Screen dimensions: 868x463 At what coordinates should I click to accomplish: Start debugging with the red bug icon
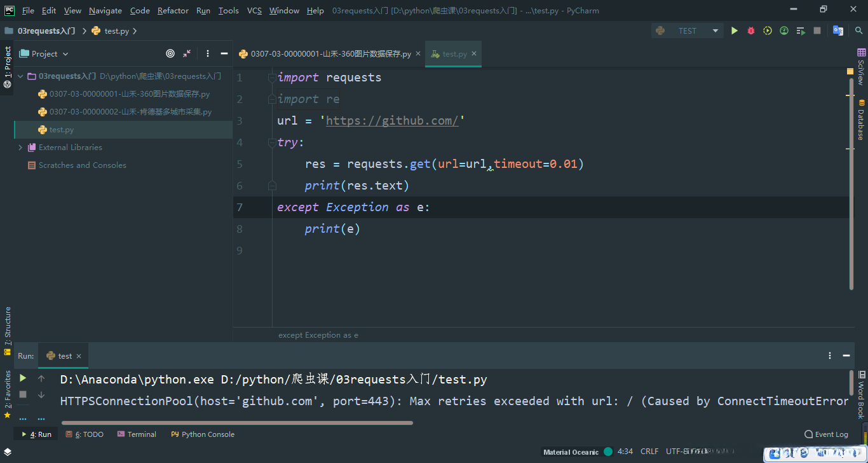pyautogui.click(x=751, y=31)
